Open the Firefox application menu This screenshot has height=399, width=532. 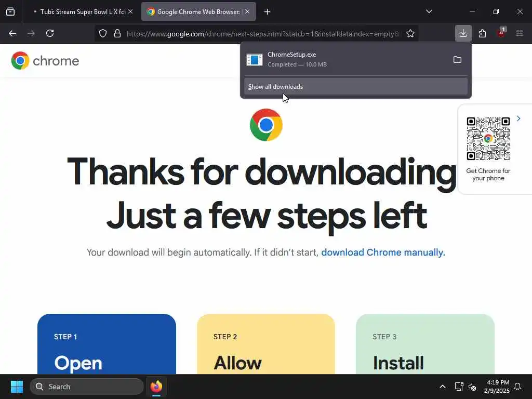coord(520,33)
